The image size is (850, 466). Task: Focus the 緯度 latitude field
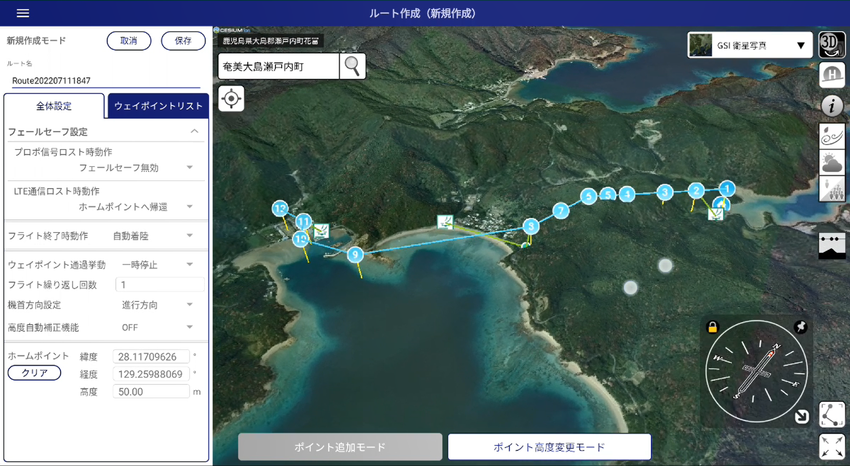click(151, 357)
